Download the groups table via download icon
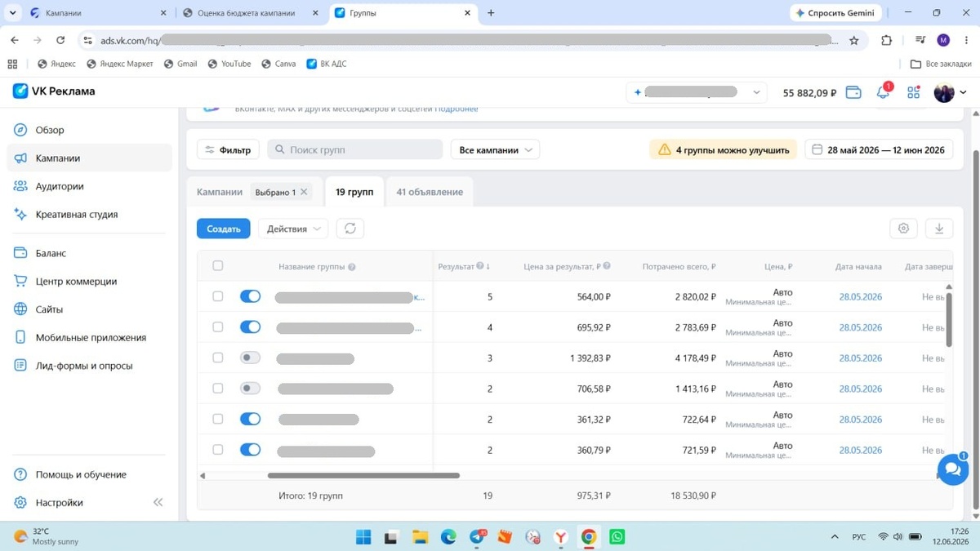980x551 pixels. point(939,229)
